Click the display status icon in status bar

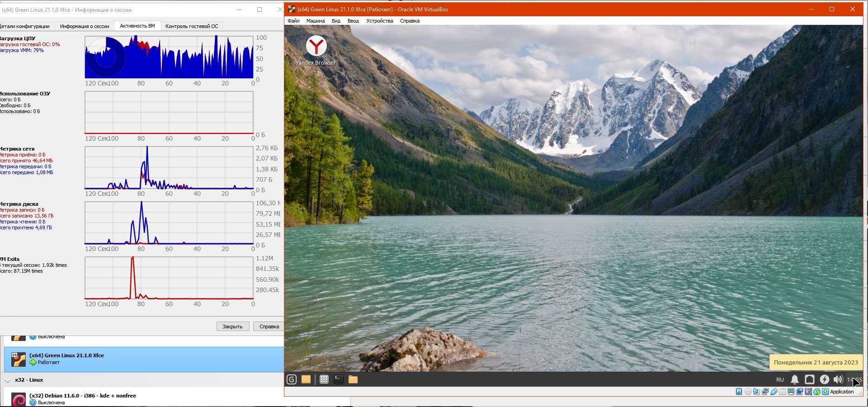791,392
